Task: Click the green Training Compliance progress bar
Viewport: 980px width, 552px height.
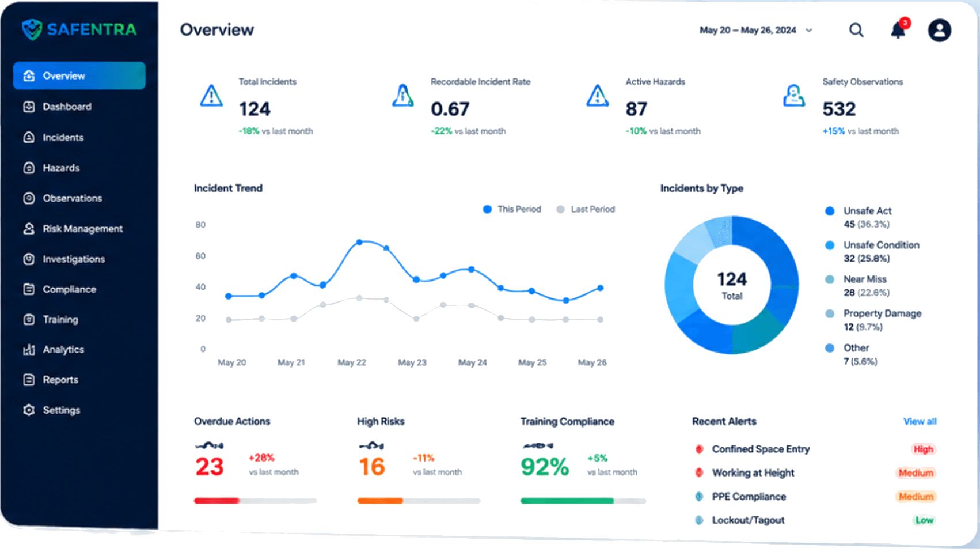Action: pos(567,501)
